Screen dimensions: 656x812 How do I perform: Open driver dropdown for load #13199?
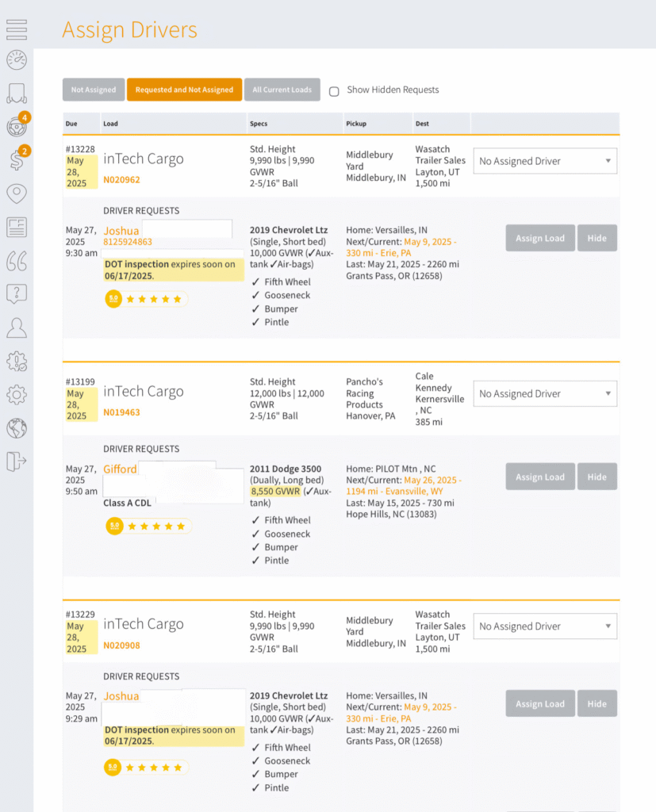pyautogui.click(x=545, y=393)
